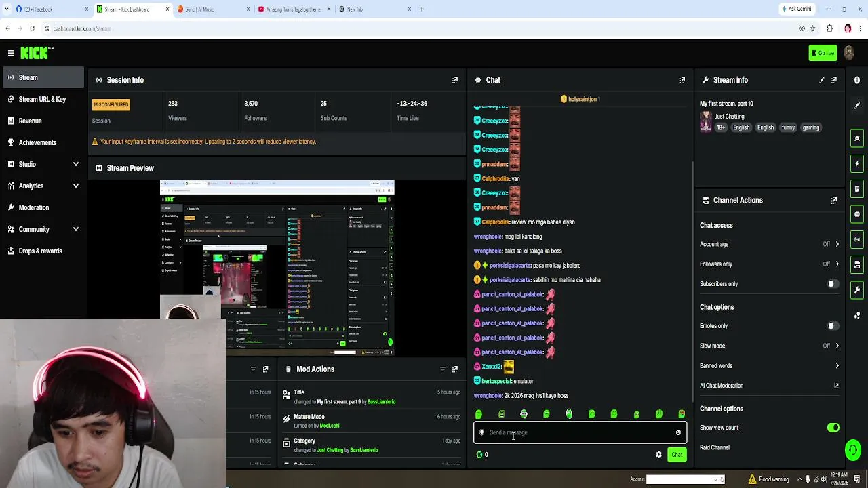The width and height of the screenshot is (868, 488).
Task: Open the Just Chatting category label
Action: pos(729,117)
